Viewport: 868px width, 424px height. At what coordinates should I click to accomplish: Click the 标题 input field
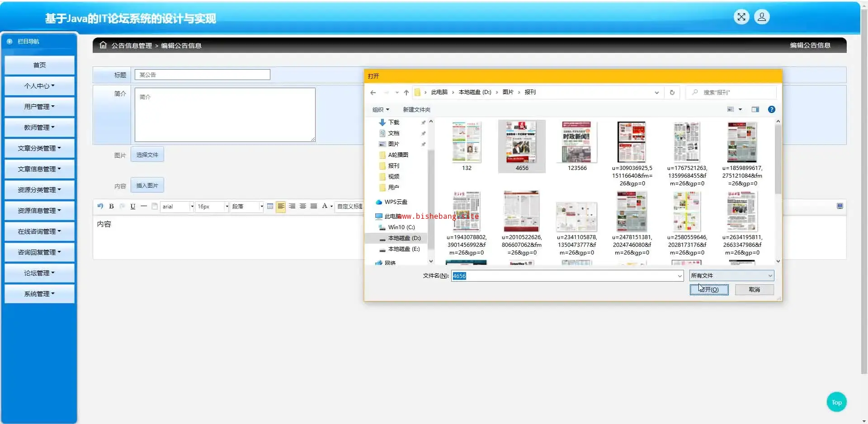pyautogui.click(x=203, y=75)
